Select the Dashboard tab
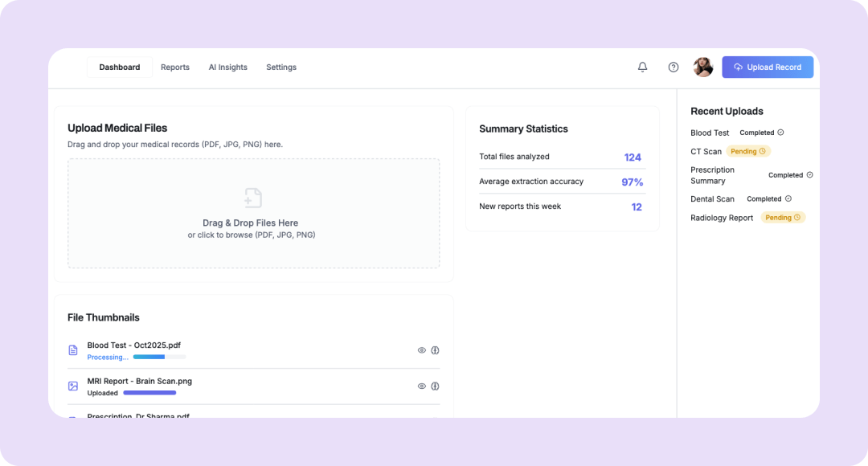The height and width of the screenshot is (466, 868). tap(120, 67)
